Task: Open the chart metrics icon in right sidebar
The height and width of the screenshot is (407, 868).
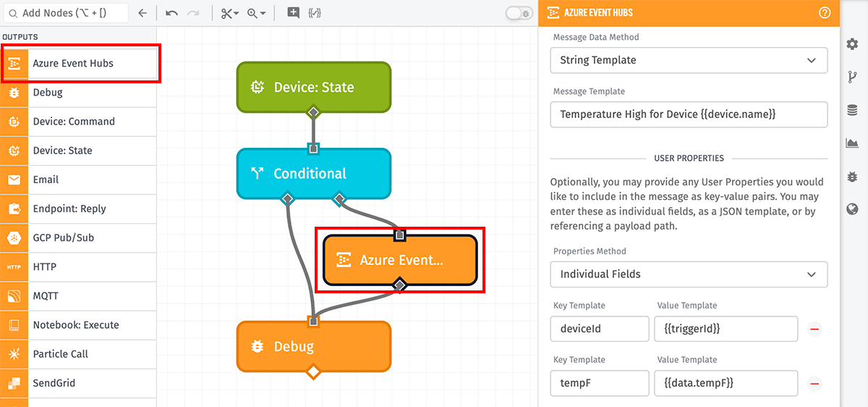Action: pyautogui.click(x=853, y=143)
